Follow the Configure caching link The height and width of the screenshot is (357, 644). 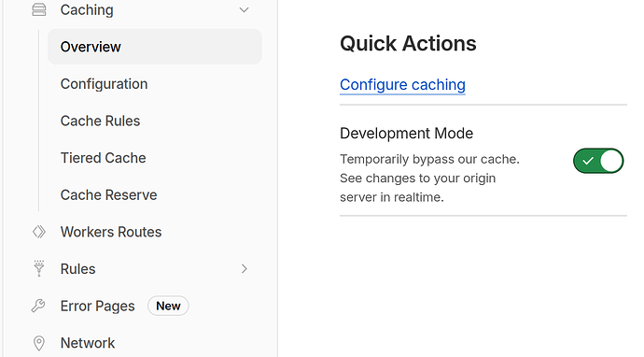(x=402, y=85)
